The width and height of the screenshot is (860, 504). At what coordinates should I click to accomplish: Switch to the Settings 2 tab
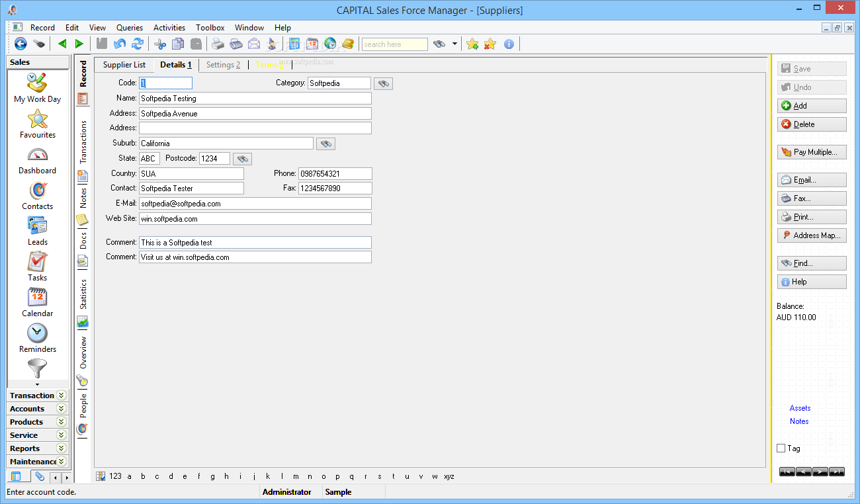(223, 65)
